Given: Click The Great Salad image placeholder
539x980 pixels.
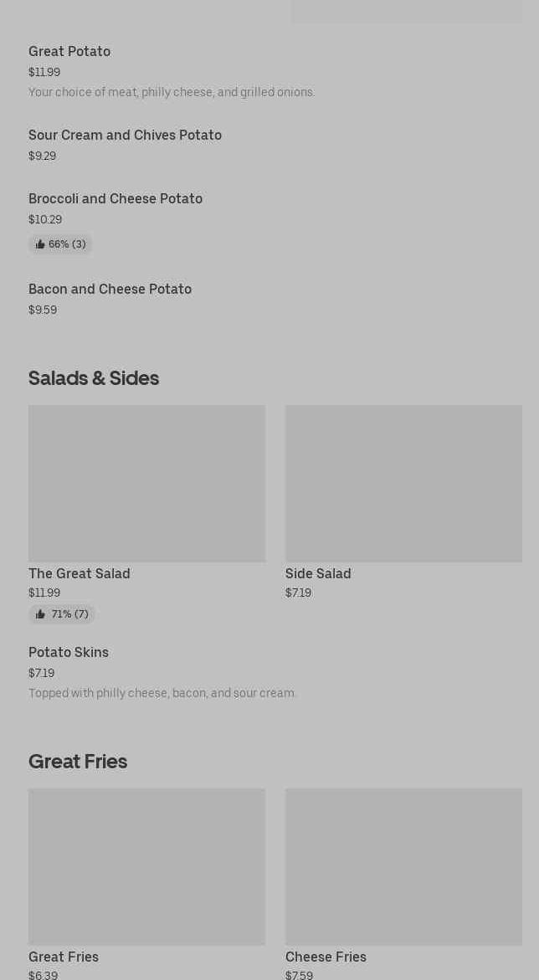Looking at the screenshot, I should tap(147, 484).
